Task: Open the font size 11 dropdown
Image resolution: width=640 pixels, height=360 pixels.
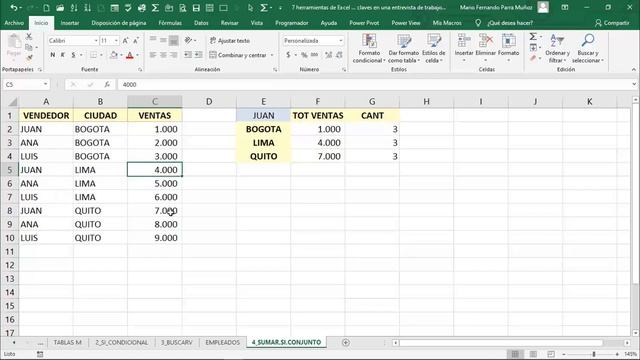Action: click(x=116, y=40)
